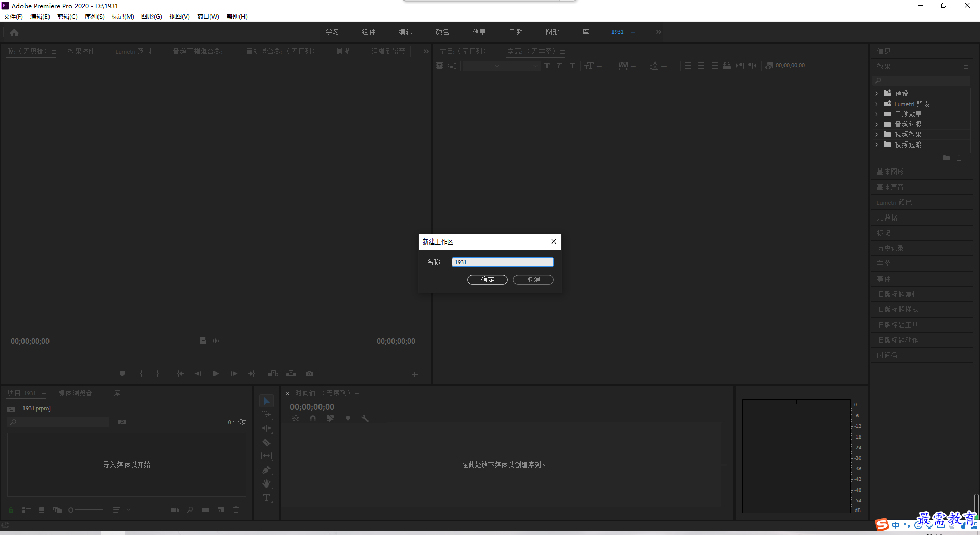Click the thumbnail zoom slider in project panel

tap(86, 510)
